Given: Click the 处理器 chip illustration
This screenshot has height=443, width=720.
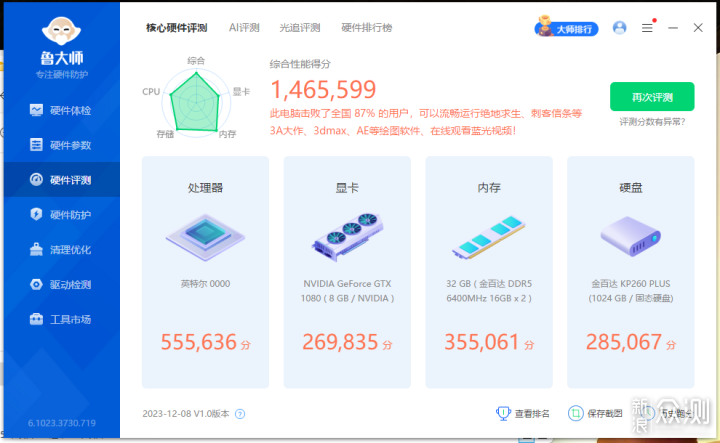Looking at the screenshot, I should tap(205, 237).
